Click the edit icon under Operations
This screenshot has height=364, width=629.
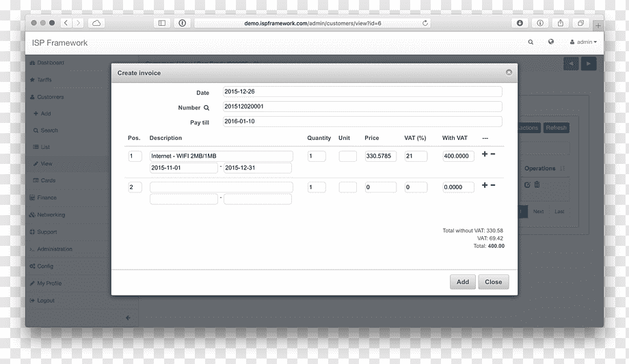(x=527, y=185)
